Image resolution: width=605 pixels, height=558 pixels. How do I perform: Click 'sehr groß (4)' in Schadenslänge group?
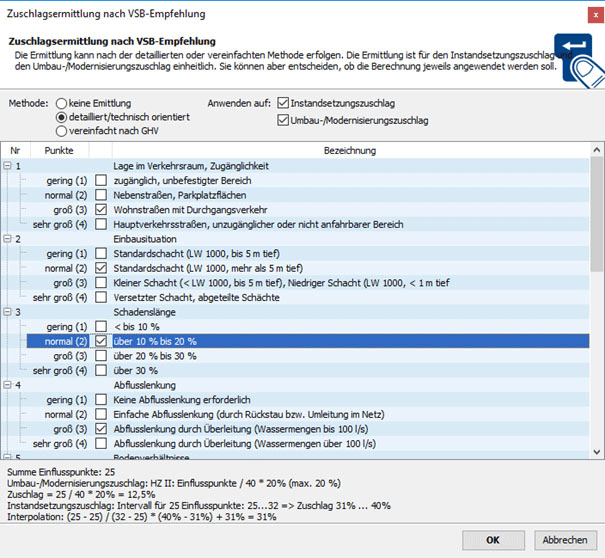click(x=60, y=370)
